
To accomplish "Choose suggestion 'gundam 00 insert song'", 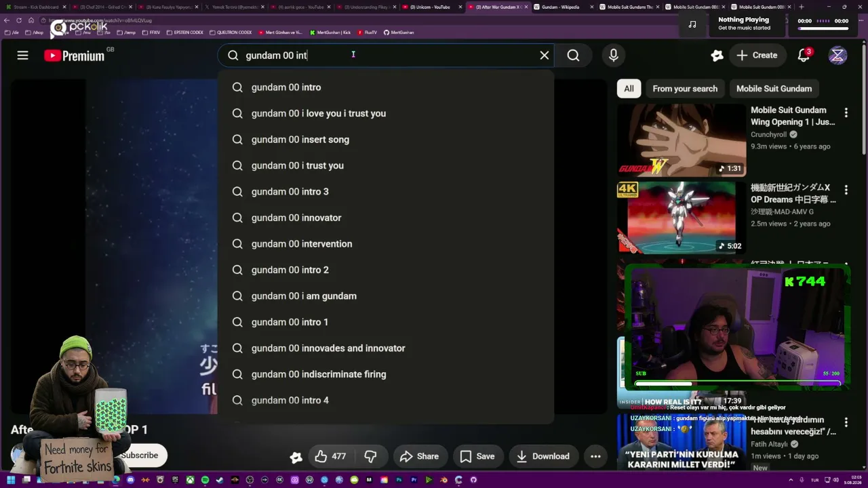I will coord(386,140).
